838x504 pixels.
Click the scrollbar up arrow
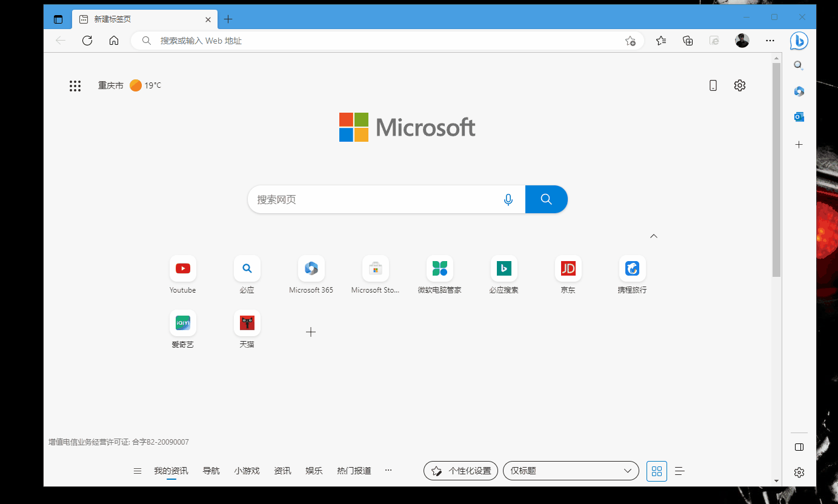[776, 58]
